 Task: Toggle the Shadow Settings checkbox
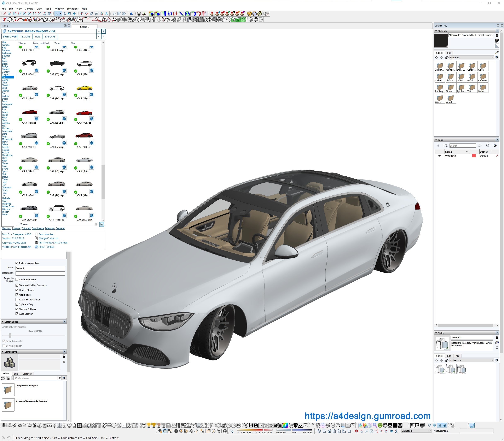coord(17,309)
